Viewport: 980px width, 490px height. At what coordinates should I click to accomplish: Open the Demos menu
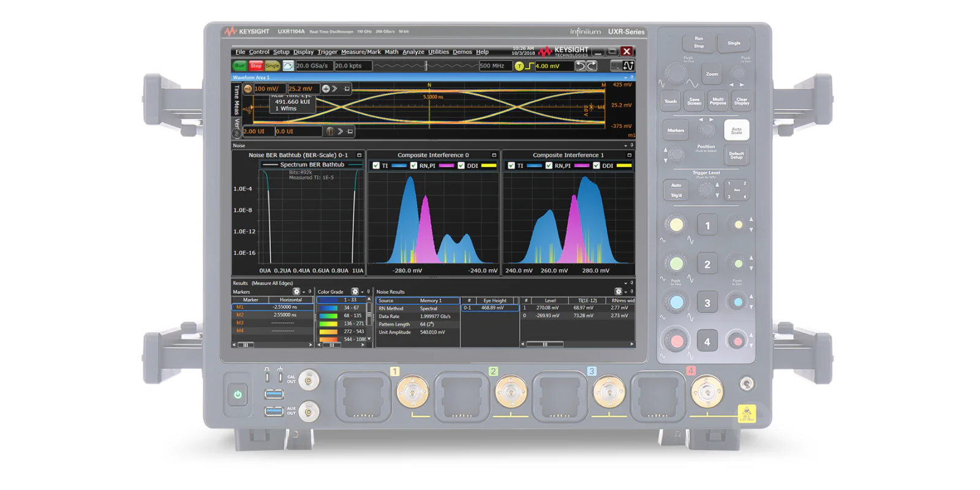pos(462,52)
